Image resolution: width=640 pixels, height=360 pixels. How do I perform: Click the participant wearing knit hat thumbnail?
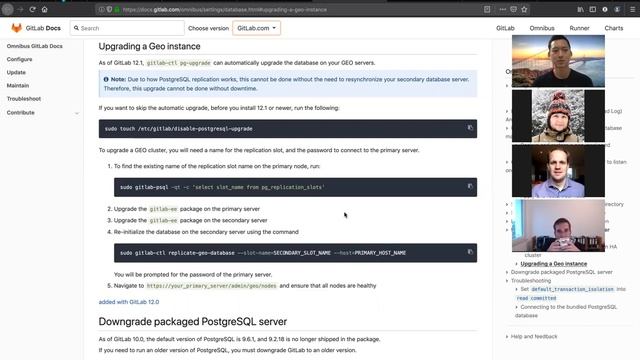(558, 116)
